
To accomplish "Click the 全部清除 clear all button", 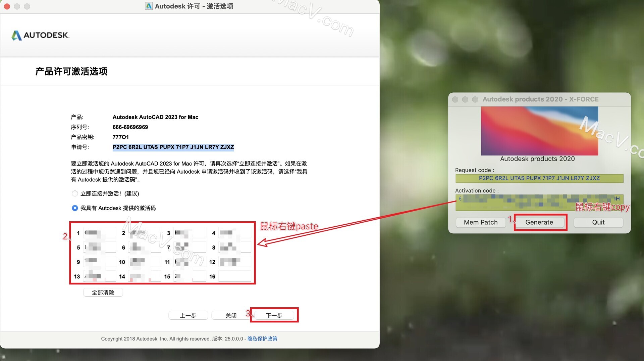I will (x=103, y=292).
